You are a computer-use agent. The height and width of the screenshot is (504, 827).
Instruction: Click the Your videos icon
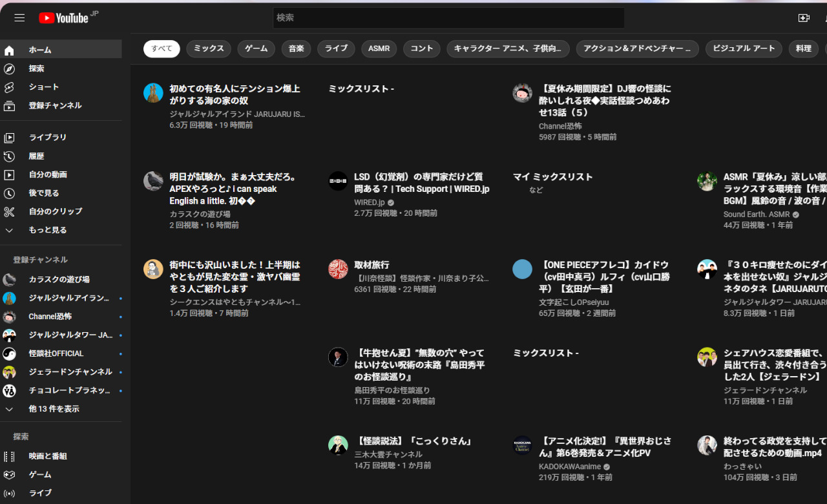tap(9, 174)
